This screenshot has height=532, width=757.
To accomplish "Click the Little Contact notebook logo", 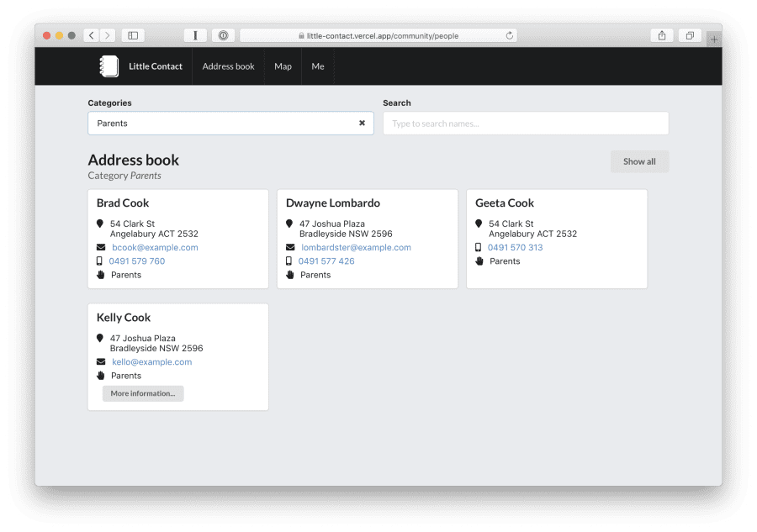I will (109, 66).
